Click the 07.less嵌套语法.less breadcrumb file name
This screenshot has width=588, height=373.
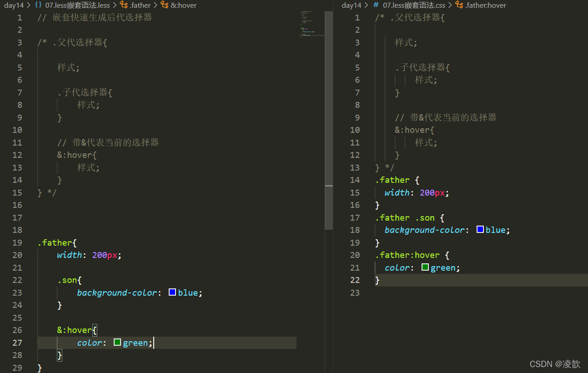pyautogui.click(x=77, y=5)
